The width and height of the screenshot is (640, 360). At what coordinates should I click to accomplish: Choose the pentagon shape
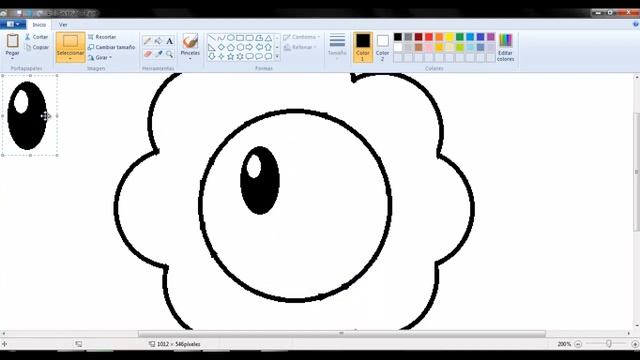(231, 47)
